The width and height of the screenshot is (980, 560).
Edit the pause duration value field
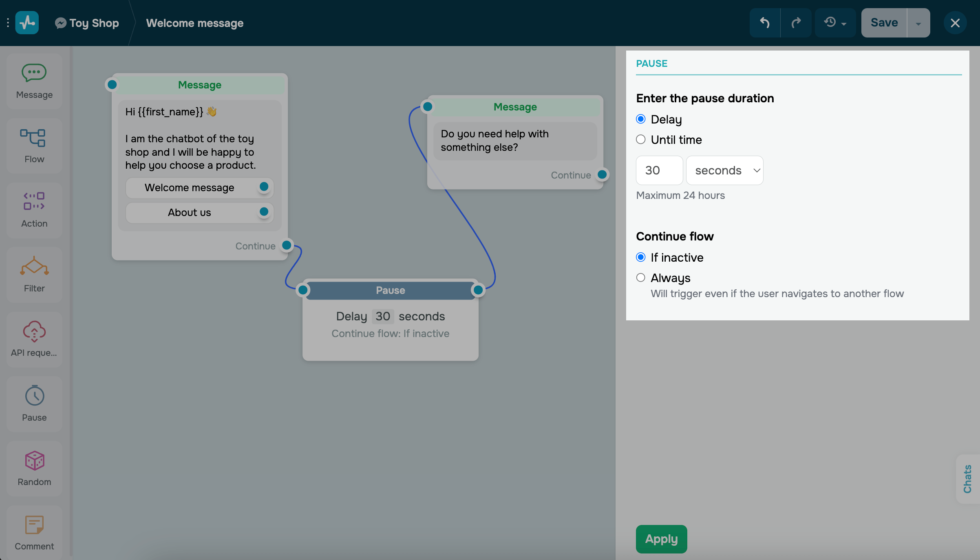point(659,170)
